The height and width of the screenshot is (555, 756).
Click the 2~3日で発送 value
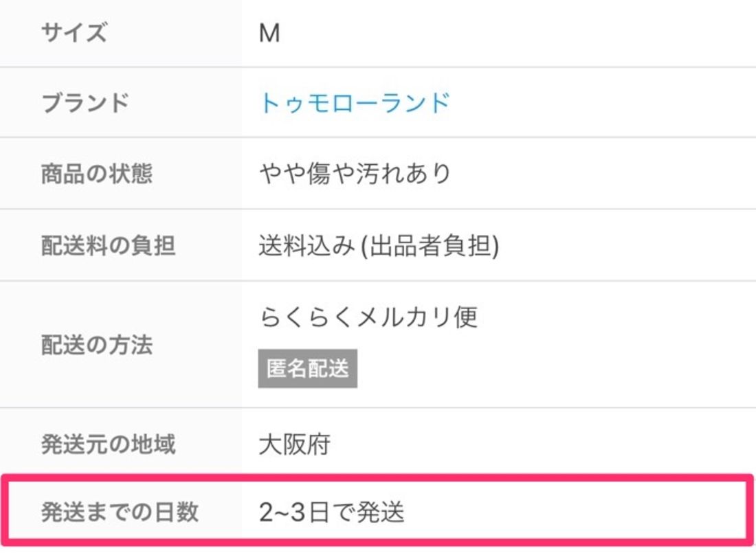pyautogui.click(x=331, y=512)
